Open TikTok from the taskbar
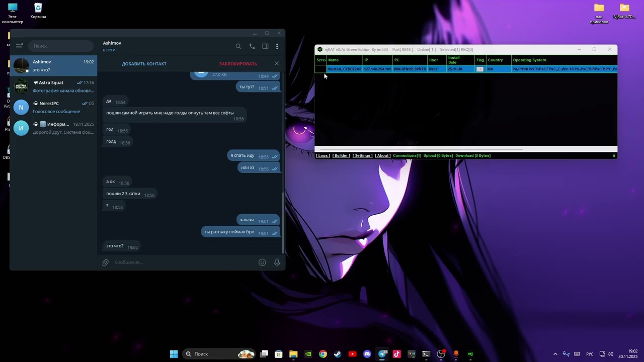The image size is (644, 362). click(x=396, y=354)
